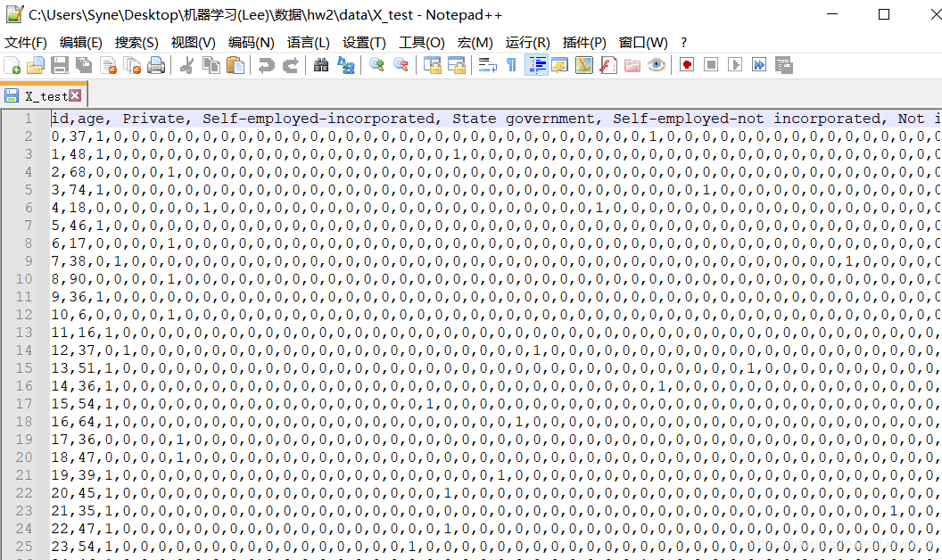Zoom in with magnifier plus icon

376,65
